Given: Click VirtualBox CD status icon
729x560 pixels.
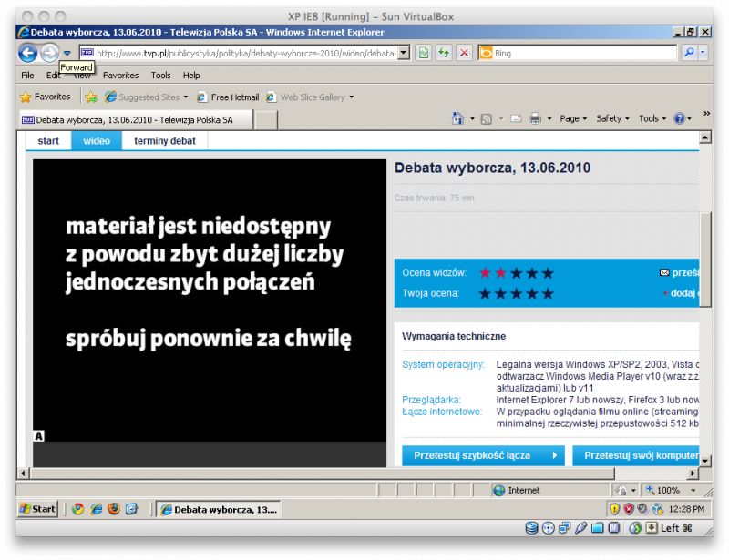Looking at the screenshot, I should (x=549, y=528).
